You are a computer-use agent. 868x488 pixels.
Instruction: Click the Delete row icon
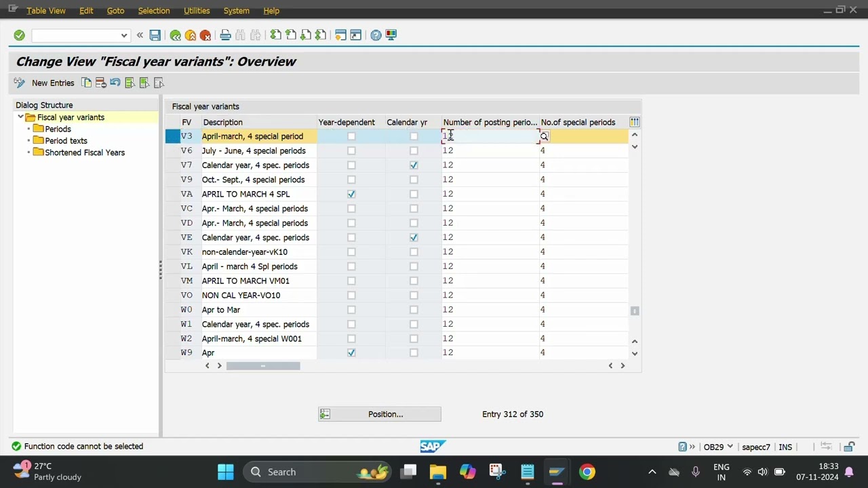[x=100, y=83]
